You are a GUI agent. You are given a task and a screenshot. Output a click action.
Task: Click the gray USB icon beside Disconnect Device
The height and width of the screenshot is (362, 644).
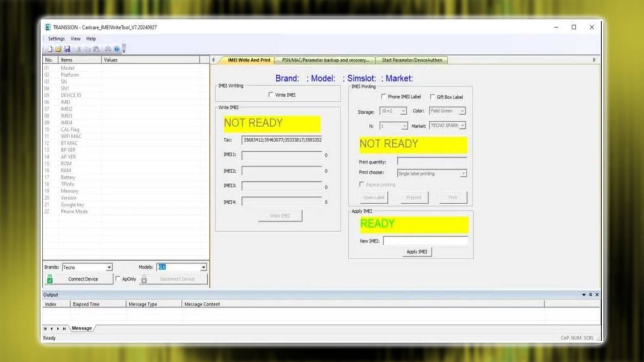[x=144, y=279]
